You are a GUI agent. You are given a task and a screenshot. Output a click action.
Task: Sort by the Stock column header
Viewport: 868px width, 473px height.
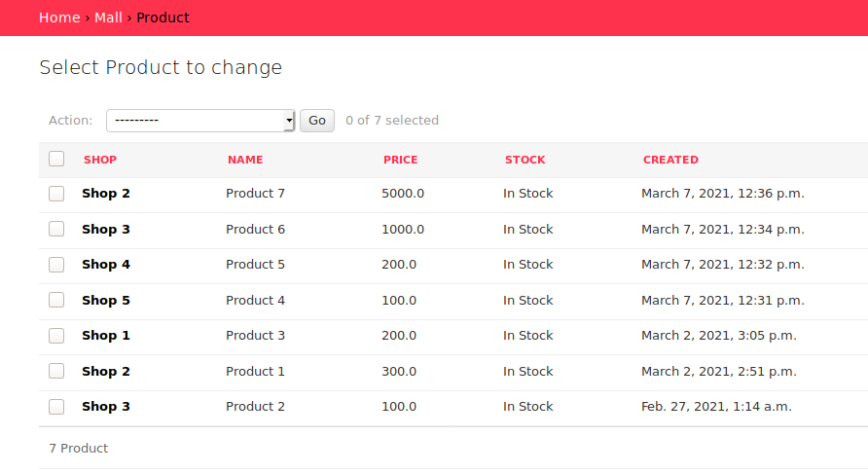click(x=524, y=160)
